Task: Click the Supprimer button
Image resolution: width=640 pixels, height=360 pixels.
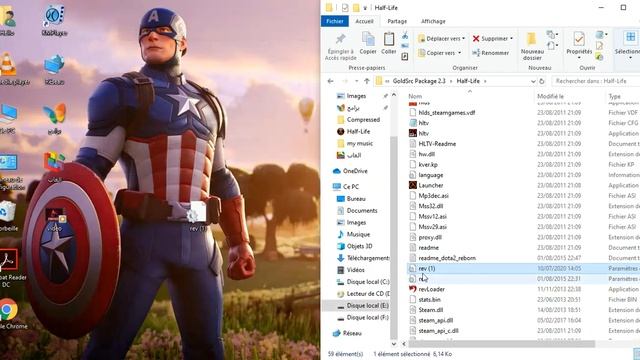Action: click(490, 38)
